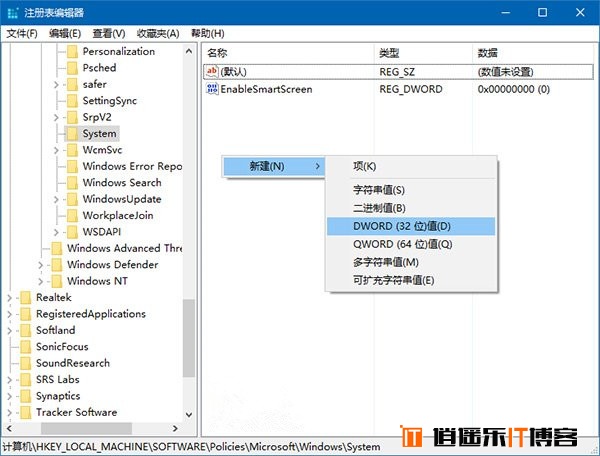Click the SonicFocus folder icon
The height and width of the screenshot is (456, 600).
pyautogui.click(x=26, y=347)
